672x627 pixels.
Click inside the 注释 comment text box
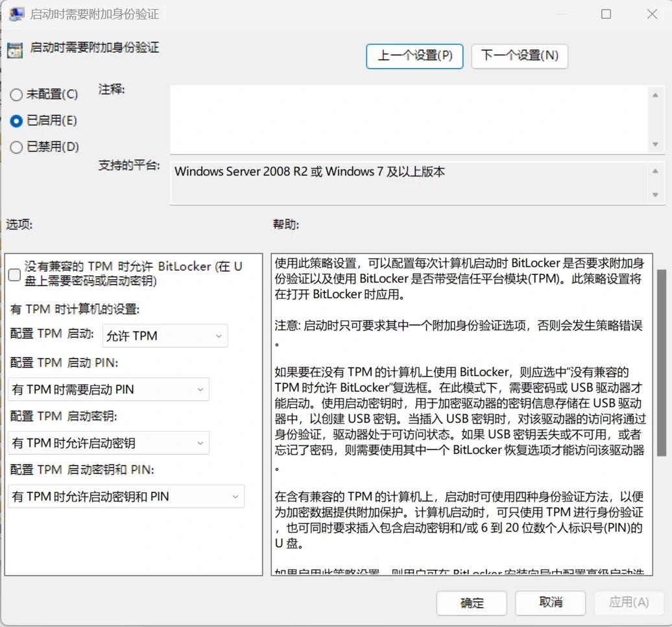409,119
